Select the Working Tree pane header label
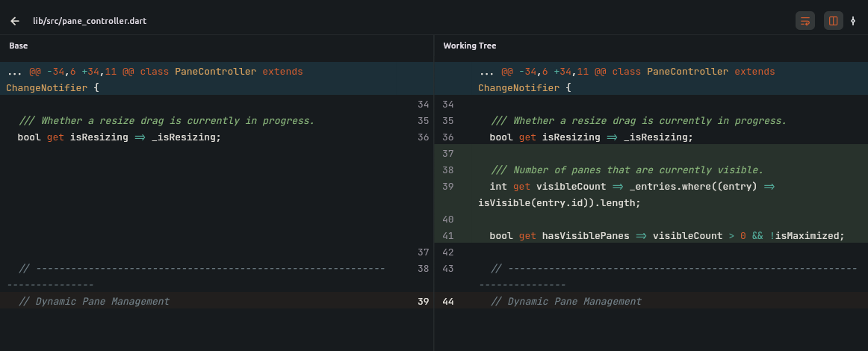Image resolution: width=868 pixels, height=351 pixels. click(x=469, y=46)
